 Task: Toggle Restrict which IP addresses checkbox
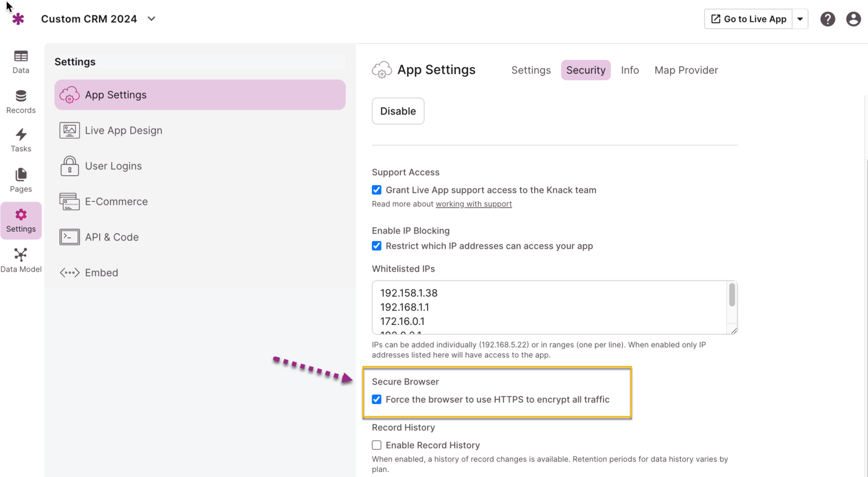pyautogui.click(x=377, y=246)
